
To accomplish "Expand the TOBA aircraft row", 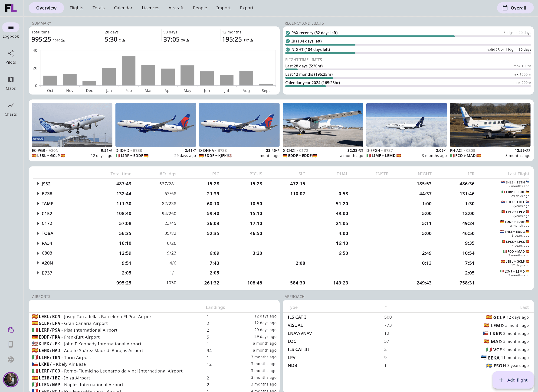I will tap(38, 233).
